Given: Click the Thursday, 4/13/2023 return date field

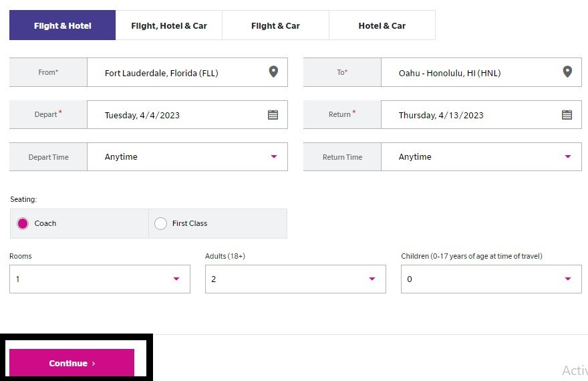Looking at the screenshot, I should pyautogui.click(x=482, y=115).
